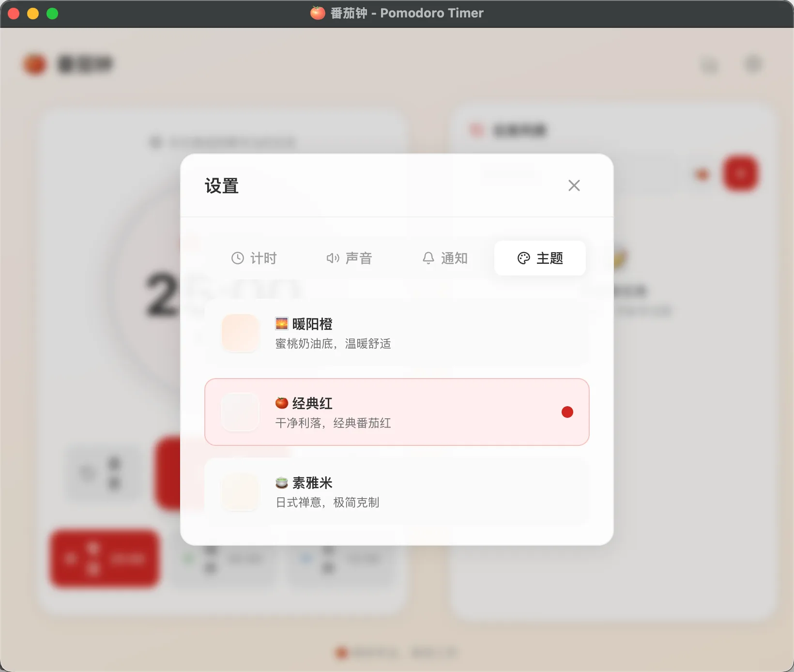
Task: Click the tomato icon in the title bar
Action: click(318, 13)
